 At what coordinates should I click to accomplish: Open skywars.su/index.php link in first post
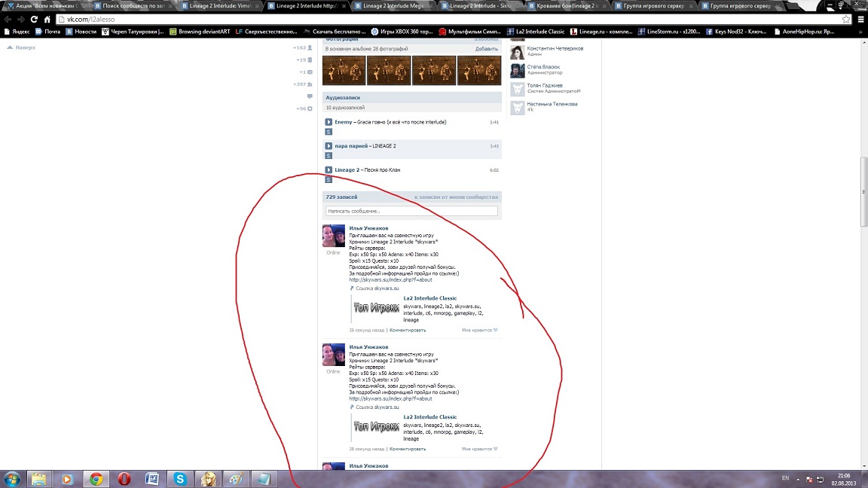390,280
